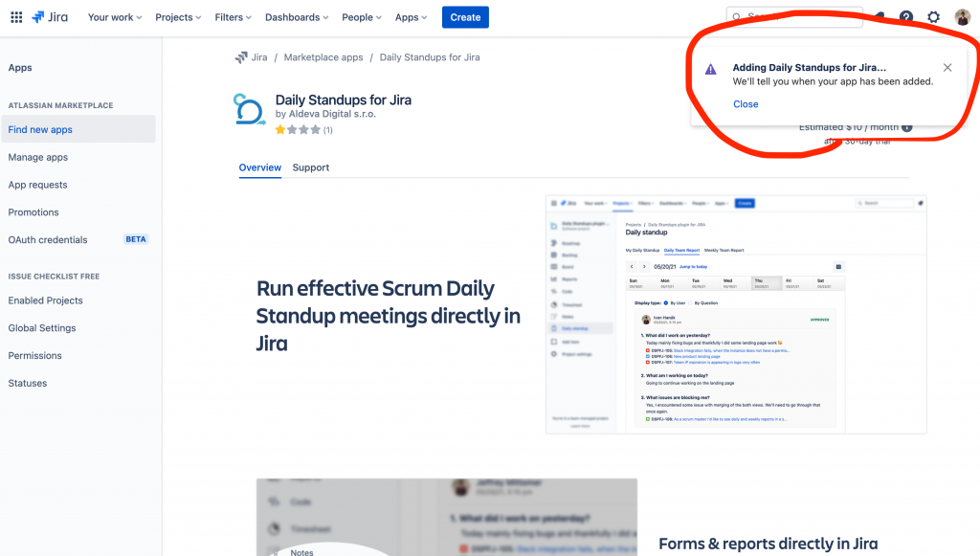Switch to the Support tab
This screenshot has height=556, width=980.
(x=311, y=167)
